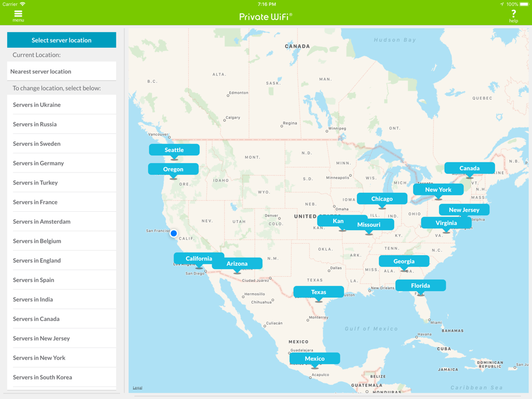Pick Servers in New Jersey from list
Viewport: 532px width, 399px height.
click(62, 338)
